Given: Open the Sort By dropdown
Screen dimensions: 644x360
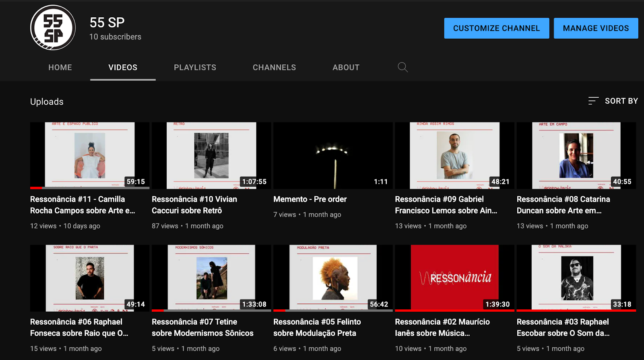Looking at the screenshot, I should point(613,101).
